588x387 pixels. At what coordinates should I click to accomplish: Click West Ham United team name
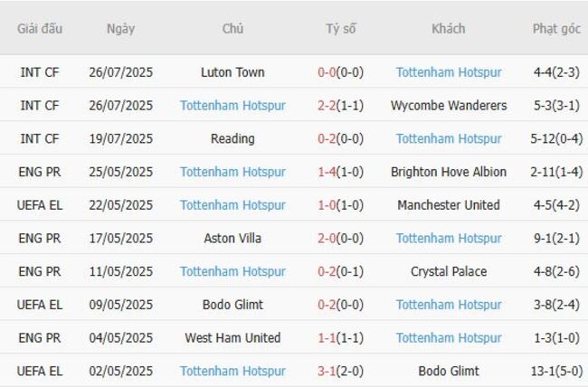(232, 338)
